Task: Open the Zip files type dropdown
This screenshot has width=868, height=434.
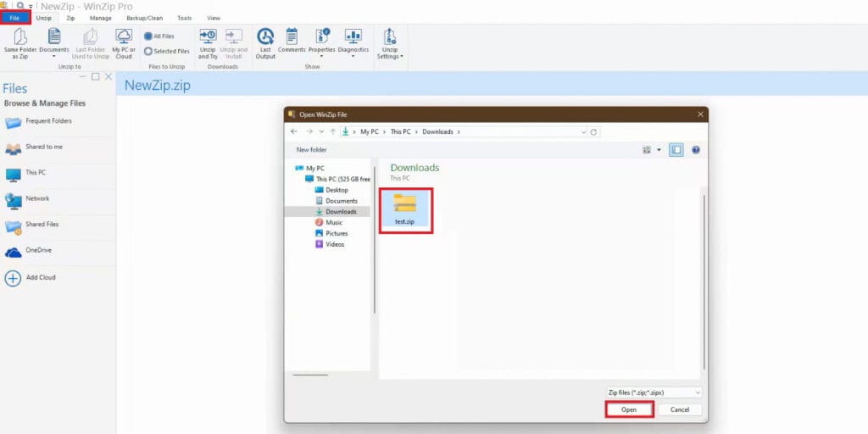Action: [654, 392]
